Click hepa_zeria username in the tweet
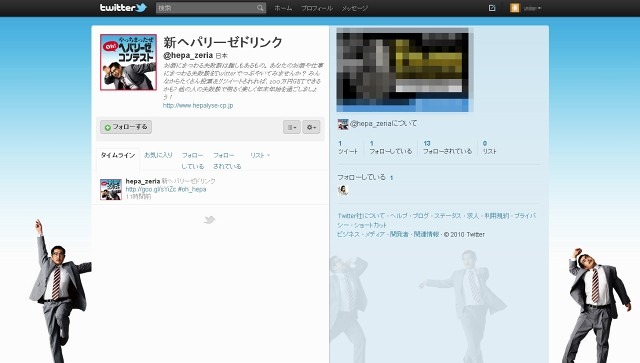The width and height of the screenshot is (640, 363). pyautogui.click(x=143, y=181)
